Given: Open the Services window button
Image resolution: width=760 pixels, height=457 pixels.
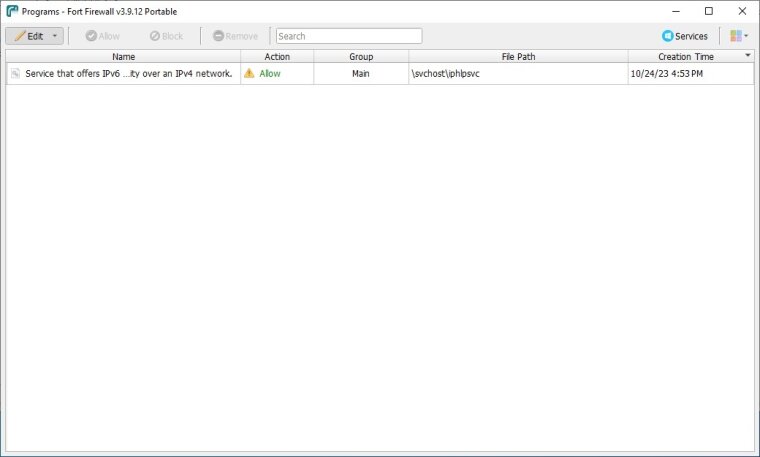Looking at the screenshot, I should tap(684, 36).
